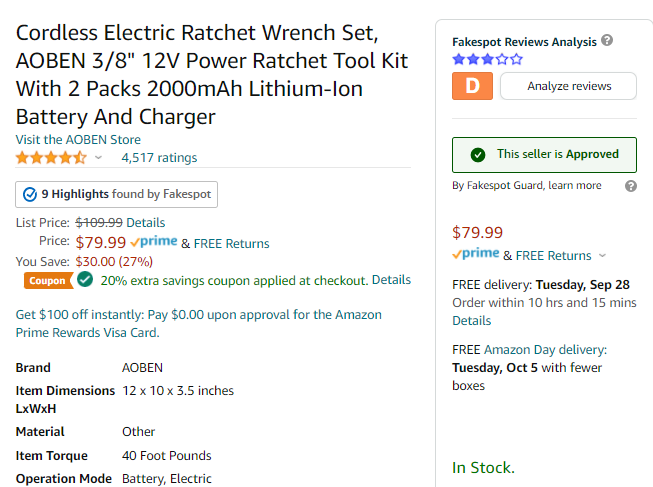This screenshot has height=487, width=653.
Task: Click the orange D grade badge
Action: point(472,86)
